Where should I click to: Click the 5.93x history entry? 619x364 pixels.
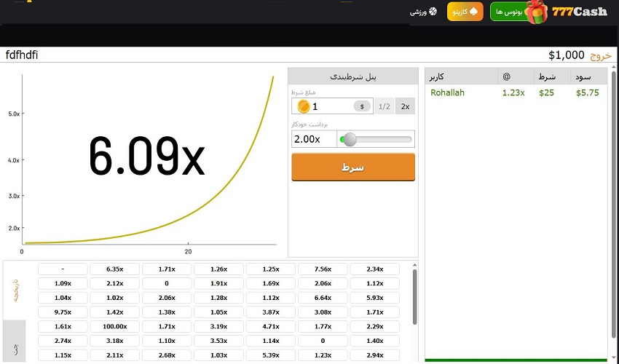(x=374, y=298)
